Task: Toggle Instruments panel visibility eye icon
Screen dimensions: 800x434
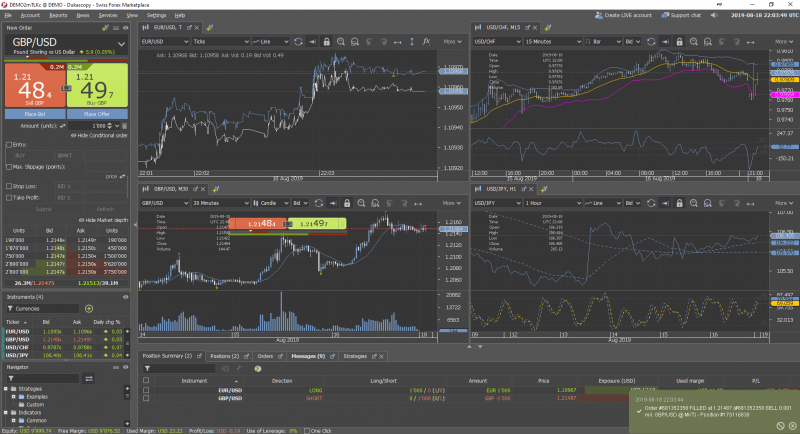Action: (x=126, y=297)
